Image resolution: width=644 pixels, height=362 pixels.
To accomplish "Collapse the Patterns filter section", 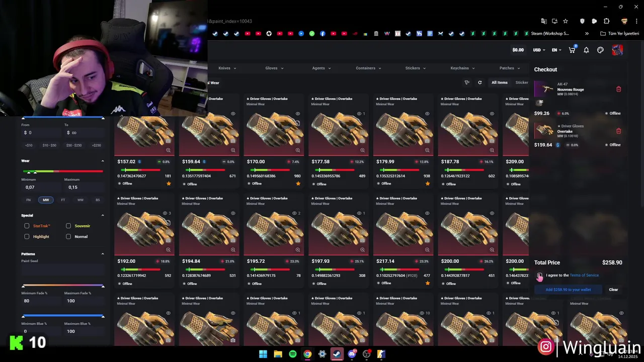I will (103, 254).
